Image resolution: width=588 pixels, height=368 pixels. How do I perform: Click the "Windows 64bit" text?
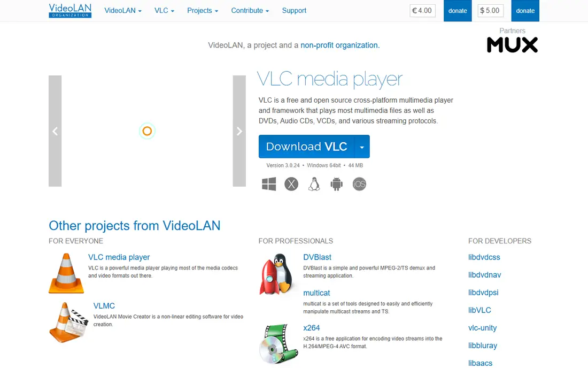coord(324,165)
